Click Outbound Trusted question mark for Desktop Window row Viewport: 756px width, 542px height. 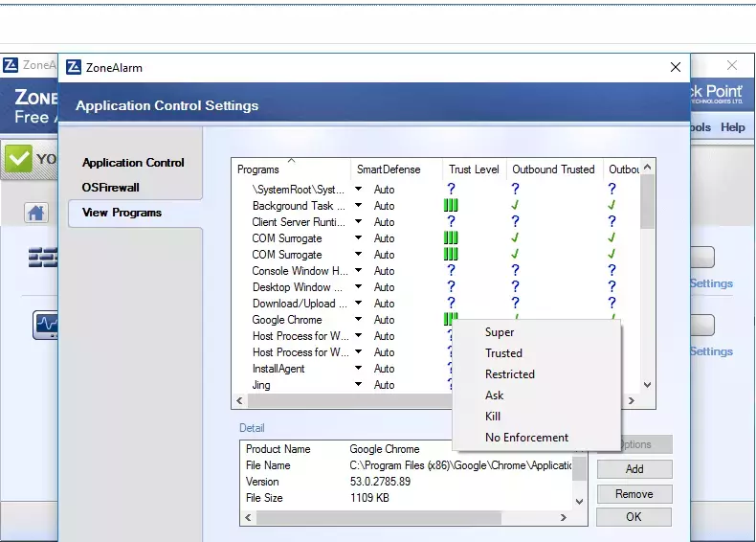tap(515, 286)
